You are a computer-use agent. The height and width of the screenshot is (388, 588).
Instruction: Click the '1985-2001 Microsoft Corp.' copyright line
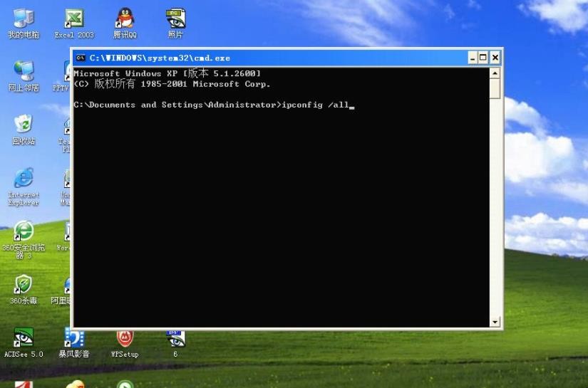[205, 84]
